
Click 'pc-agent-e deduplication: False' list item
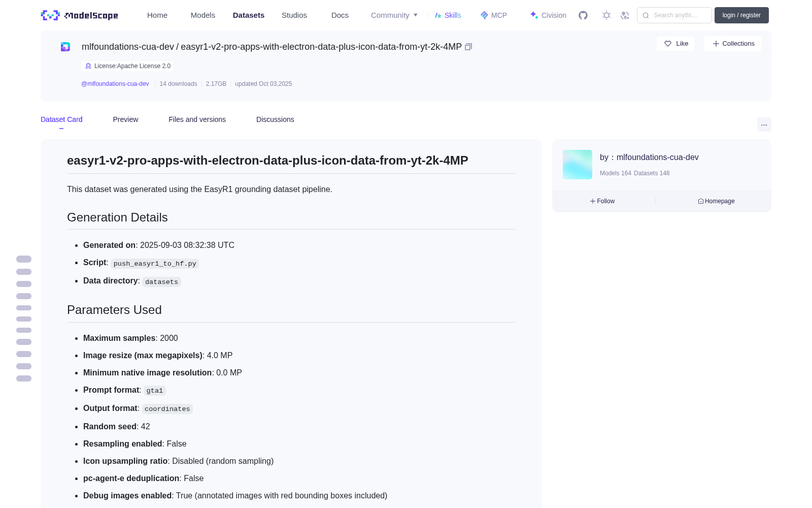pyautogui.click(x=143, y=479)
